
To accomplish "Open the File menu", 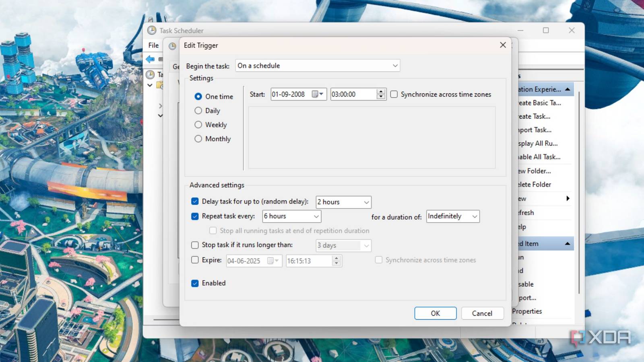I will (x=153, y=45).
